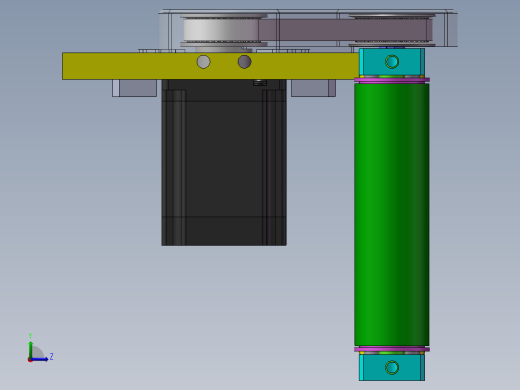Click the upper magenta roller end collar

coord(392,80)
